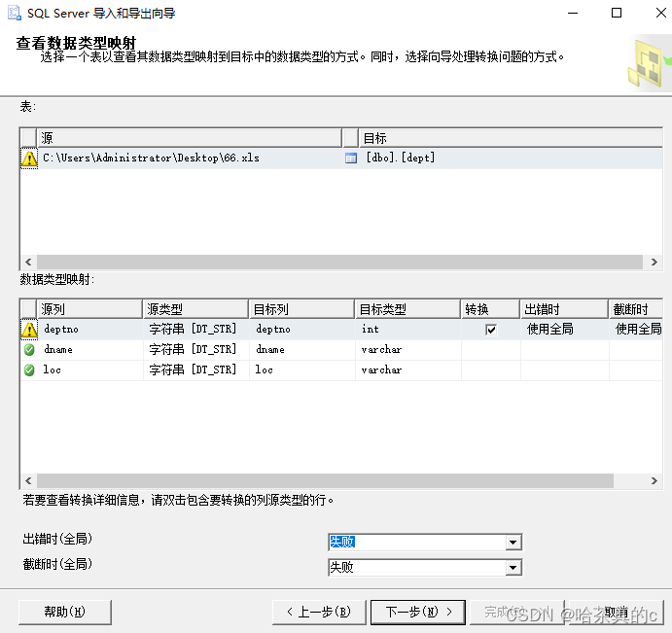Click the table icon beside [dbo].[dept]
The image size is (672, 633).
351,158
